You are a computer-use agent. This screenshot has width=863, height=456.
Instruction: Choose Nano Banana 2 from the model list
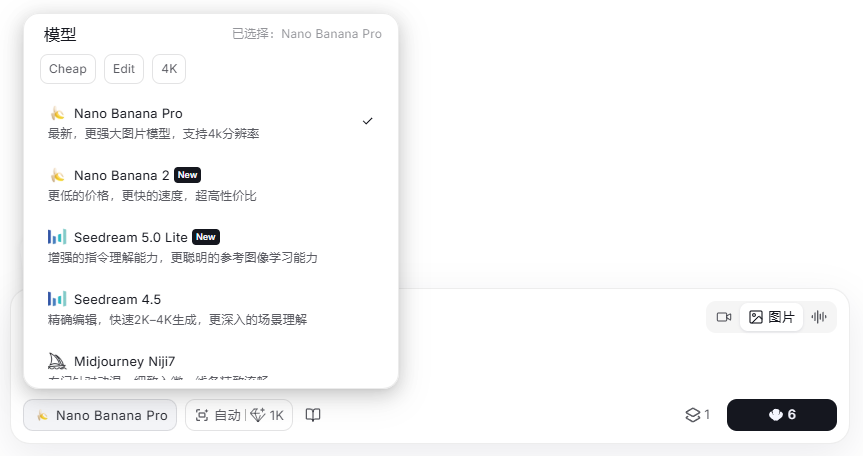211,185
